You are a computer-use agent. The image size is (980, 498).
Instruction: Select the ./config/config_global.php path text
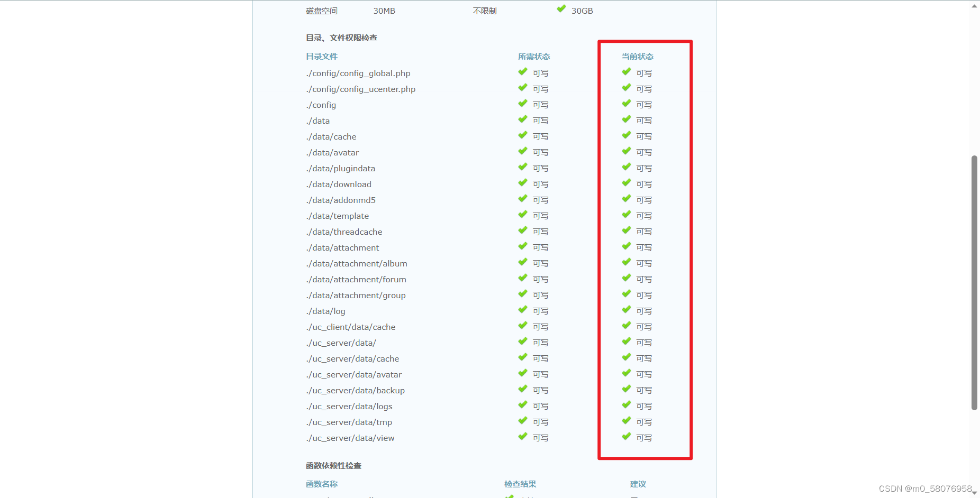[358, 73]
